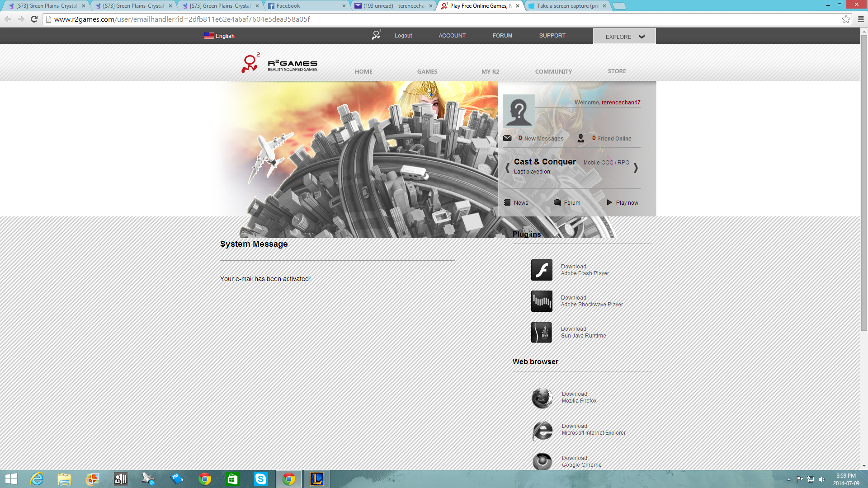
Task: Open the GAMES navigation menu
Action: [x=427, y=71]
